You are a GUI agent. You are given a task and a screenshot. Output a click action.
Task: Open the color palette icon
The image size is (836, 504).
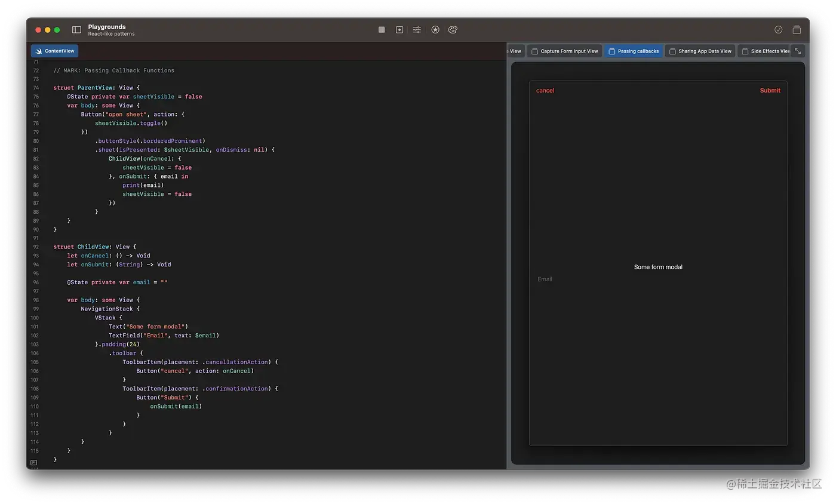453,30
